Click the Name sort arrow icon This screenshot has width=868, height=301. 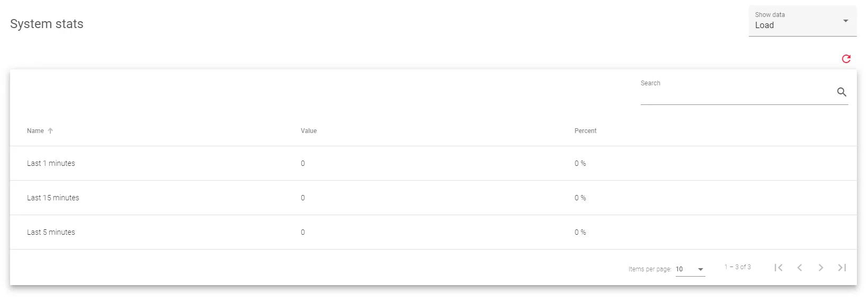[50, 131]
